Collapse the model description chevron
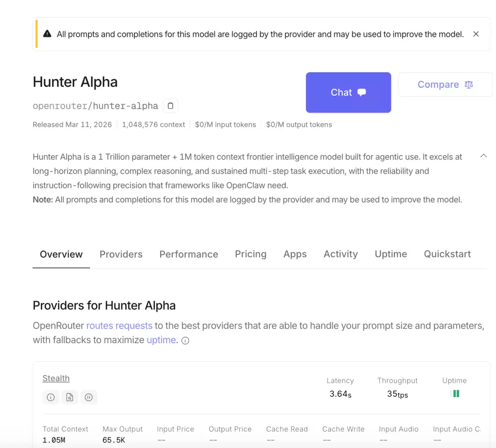Viewport: 496px width, 448px height. click(x=483, y=156)
